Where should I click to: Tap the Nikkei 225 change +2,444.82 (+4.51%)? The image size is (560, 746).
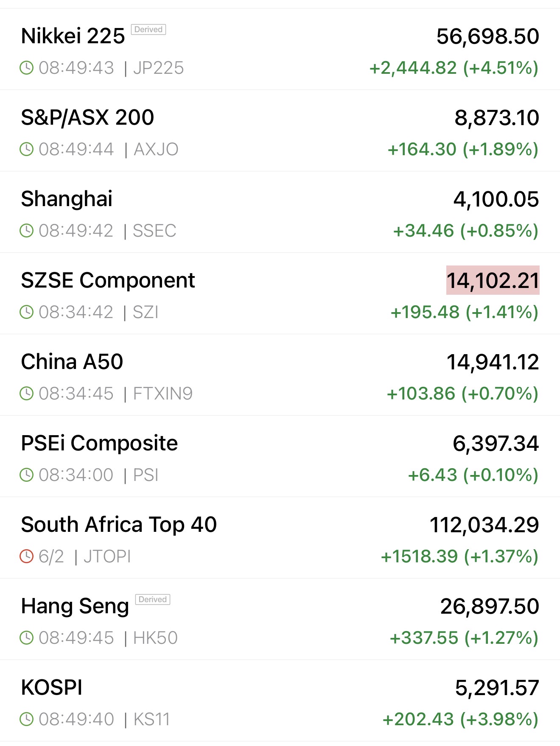(454, 68)
